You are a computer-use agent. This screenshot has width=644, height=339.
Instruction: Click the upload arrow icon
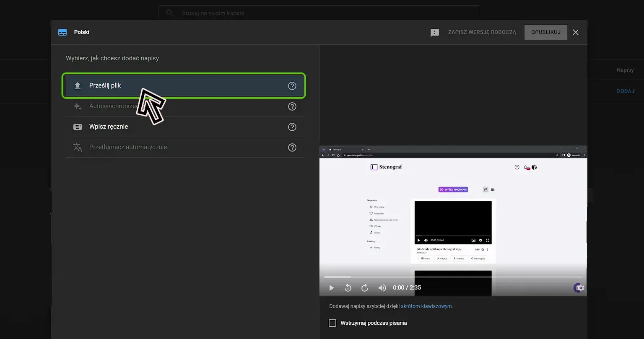[x=77, y=86]
